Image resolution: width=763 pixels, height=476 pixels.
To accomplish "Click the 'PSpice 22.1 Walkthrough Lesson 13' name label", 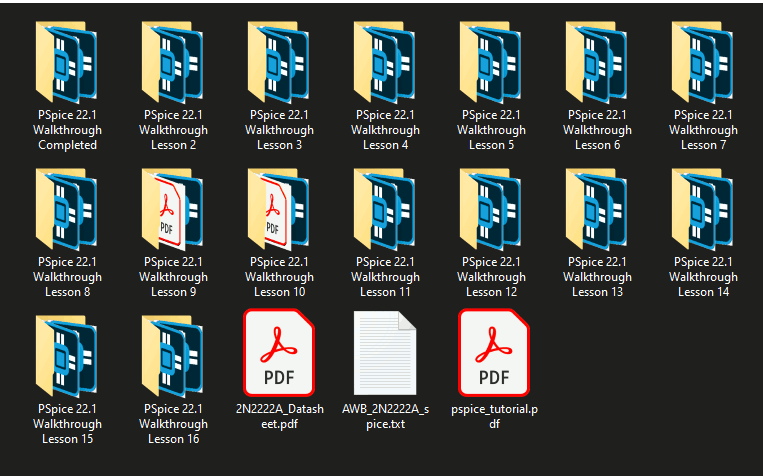I will 598,277.
